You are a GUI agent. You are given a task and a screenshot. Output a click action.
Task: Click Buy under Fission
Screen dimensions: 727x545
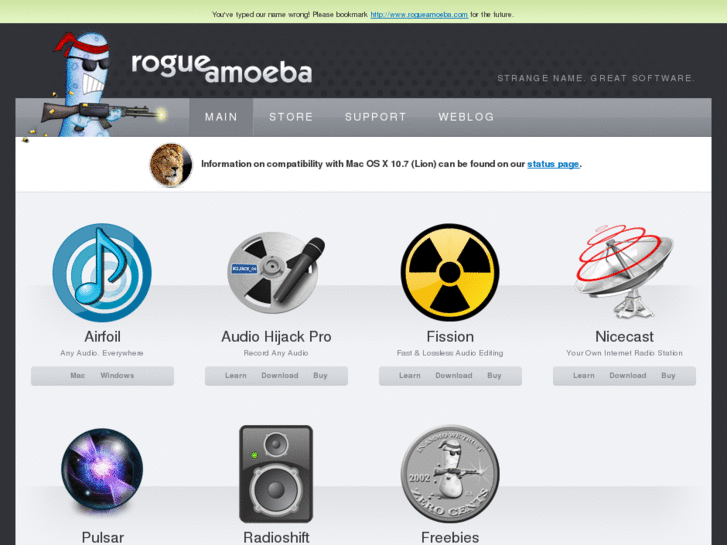point(494,375)
